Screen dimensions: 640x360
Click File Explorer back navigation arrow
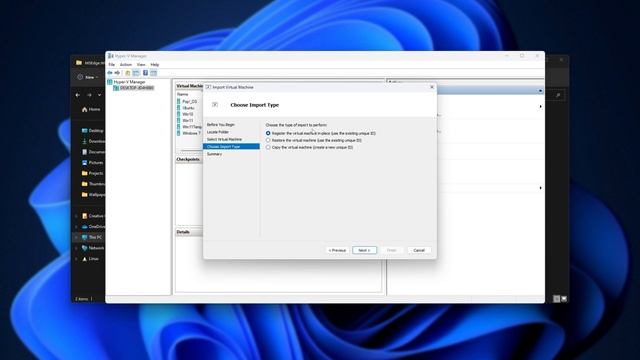(x=78, y=95)
